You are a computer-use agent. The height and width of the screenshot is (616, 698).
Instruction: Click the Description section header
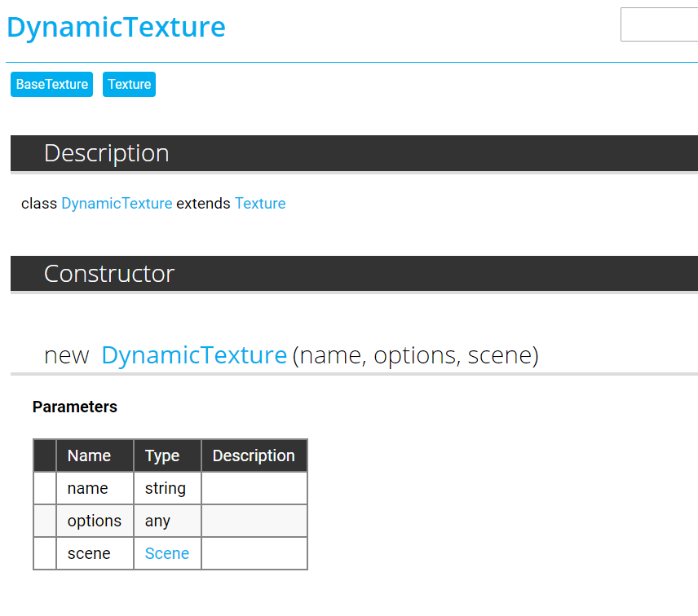pos(107,153)
